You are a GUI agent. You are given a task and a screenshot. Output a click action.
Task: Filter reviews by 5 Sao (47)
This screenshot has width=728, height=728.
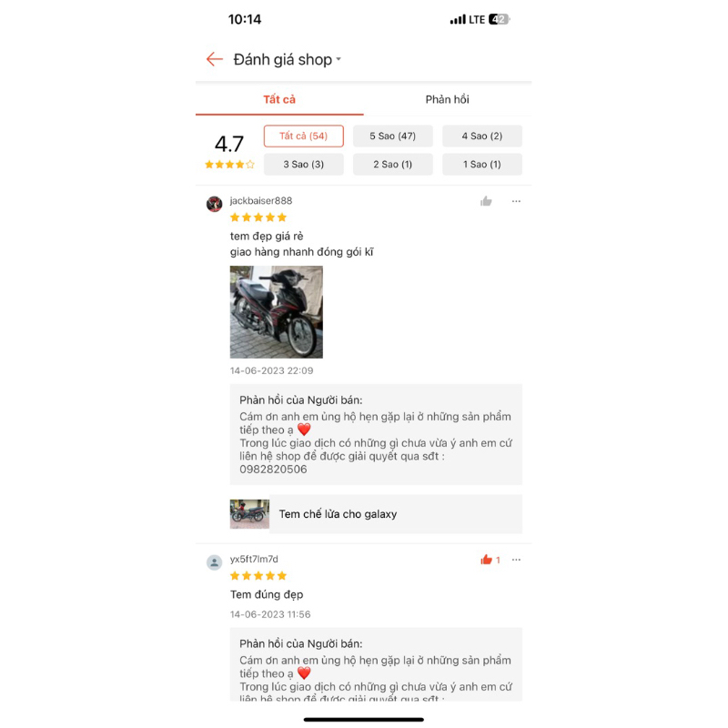393,136
